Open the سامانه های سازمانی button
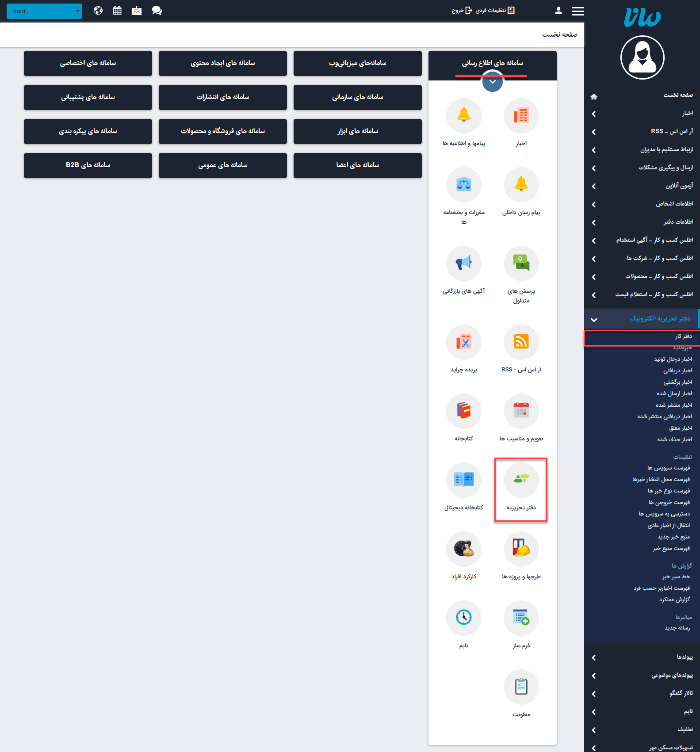Viewport: 700px width, 752px height. tap(357, 97)
